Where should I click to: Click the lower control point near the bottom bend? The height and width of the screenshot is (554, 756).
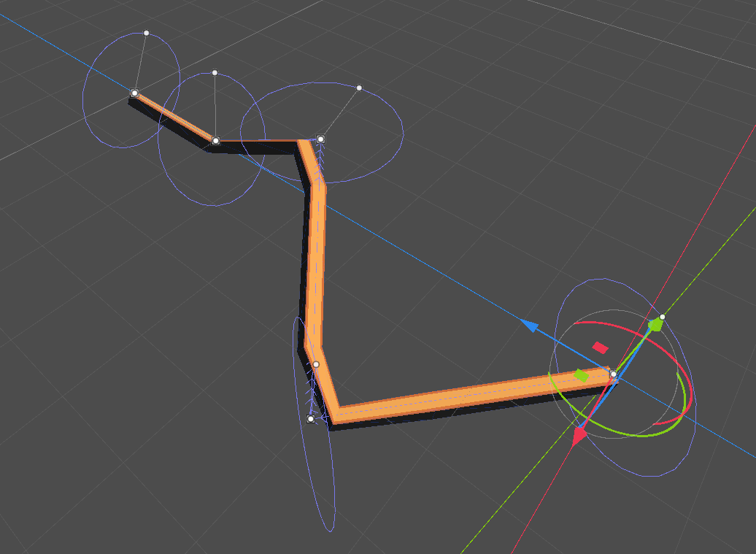coord(316,363)
